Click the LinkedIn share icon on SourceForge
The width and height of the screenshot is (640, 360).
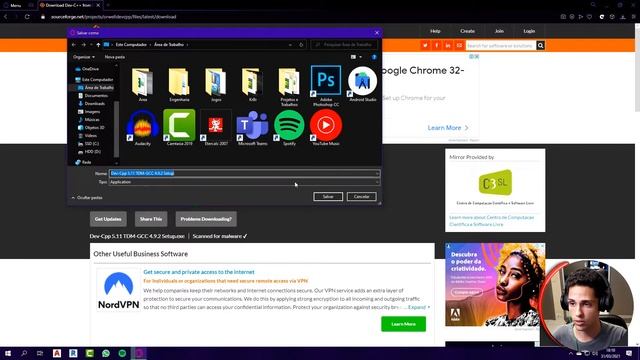pyautogui.click(x=448, y=45)
